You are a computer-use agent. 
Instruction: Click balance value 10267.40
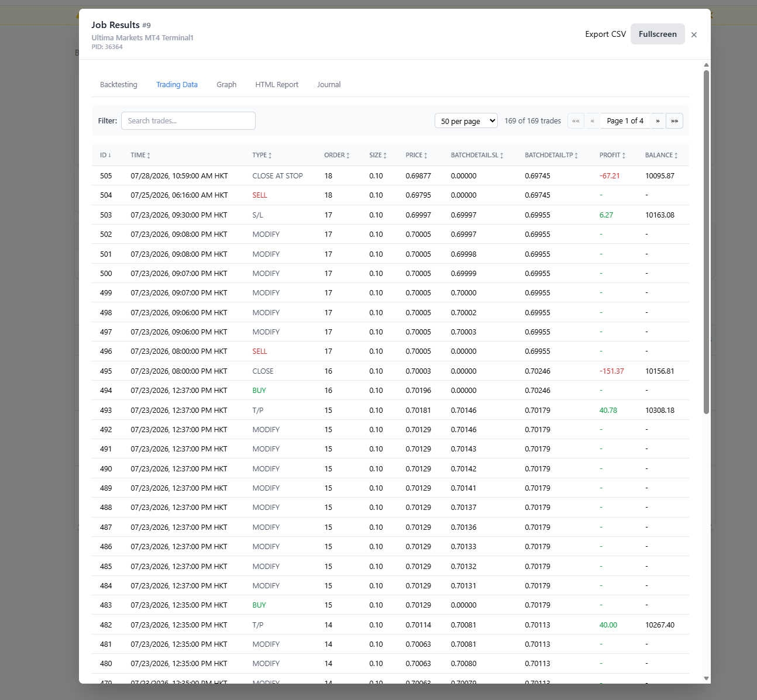[x=660, y=625]
